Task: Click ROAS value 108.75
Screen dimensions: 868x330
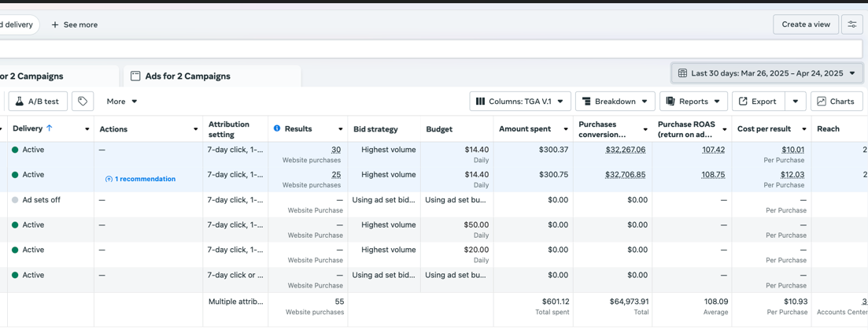Action: [713, 174]
